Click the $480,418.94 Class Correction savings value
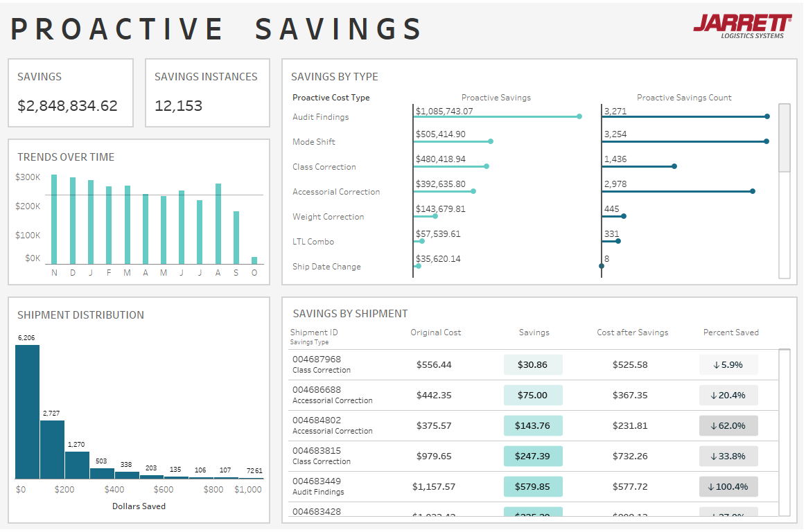Screen dimensions: 806x532 pyautogui.click(x=441, y=159)
